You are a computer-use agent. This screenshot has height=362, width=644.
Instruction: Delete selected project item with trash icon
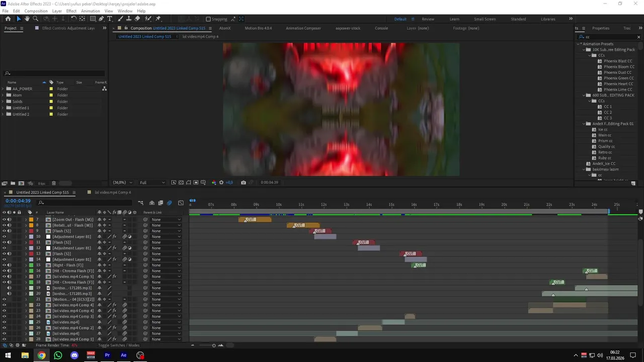54,184
